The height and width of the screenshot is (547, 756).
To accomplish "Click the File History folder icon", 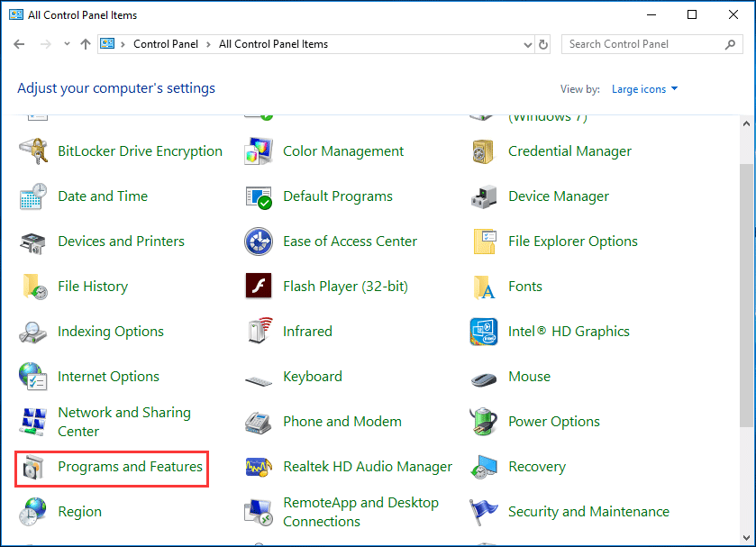I will click(x=35, y=287).
